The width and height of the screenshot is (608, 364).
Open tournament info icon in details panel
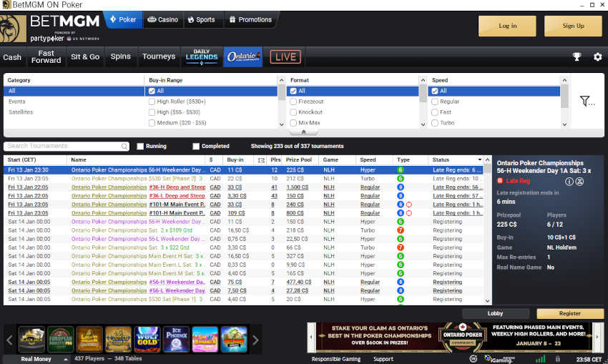pos(569,181)
